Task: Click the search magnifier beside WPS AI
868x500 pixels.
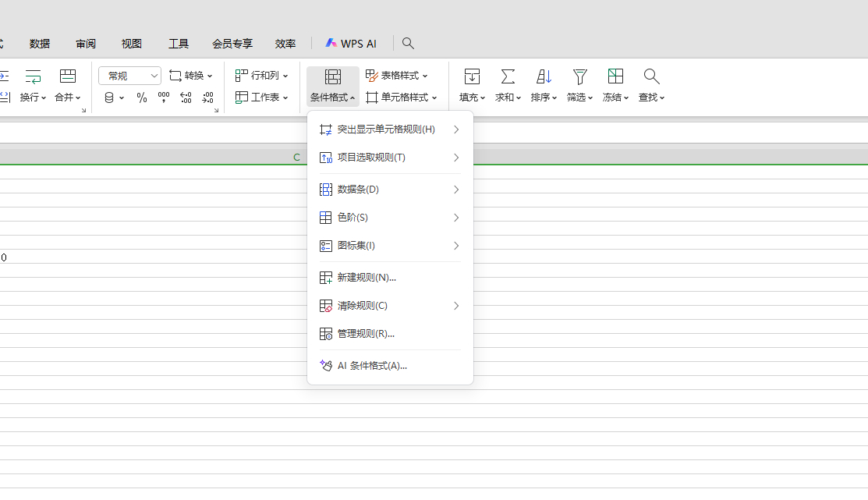Action: [x=408, y=43]
